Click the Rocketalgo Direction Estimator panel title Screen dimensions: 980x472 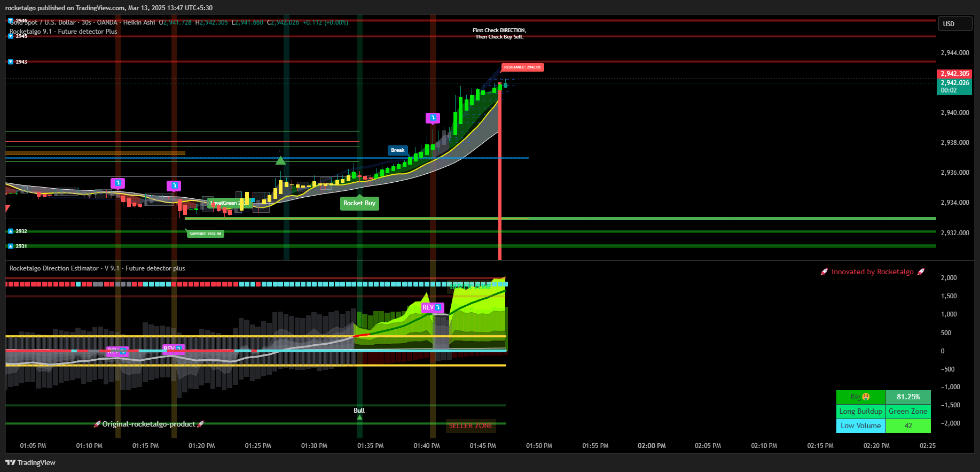click(x=97, y=268)
